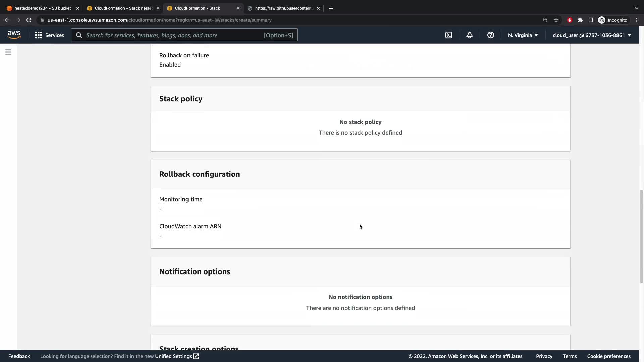Open the notifications bell
Image resolution: width=644 pixels, height=362 pixels.
coord(470,35)
